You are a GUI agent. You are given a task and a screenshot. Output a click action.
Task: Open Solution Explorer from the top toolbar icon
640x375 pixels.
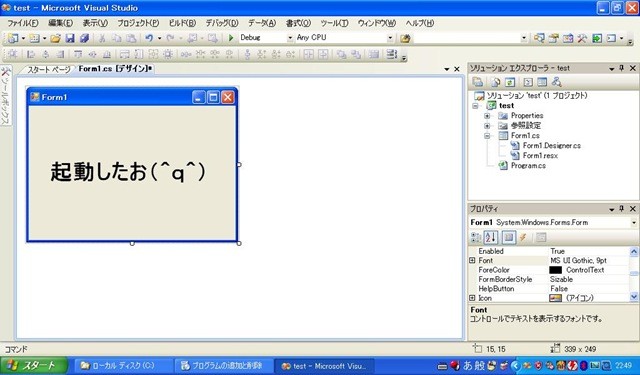coord(539,38)
